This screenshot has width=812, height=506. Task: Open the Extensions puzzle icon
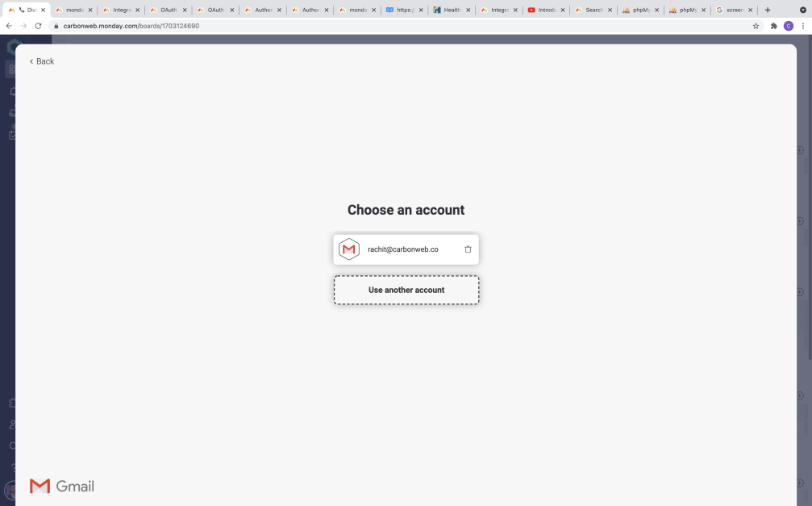point(773,26)
